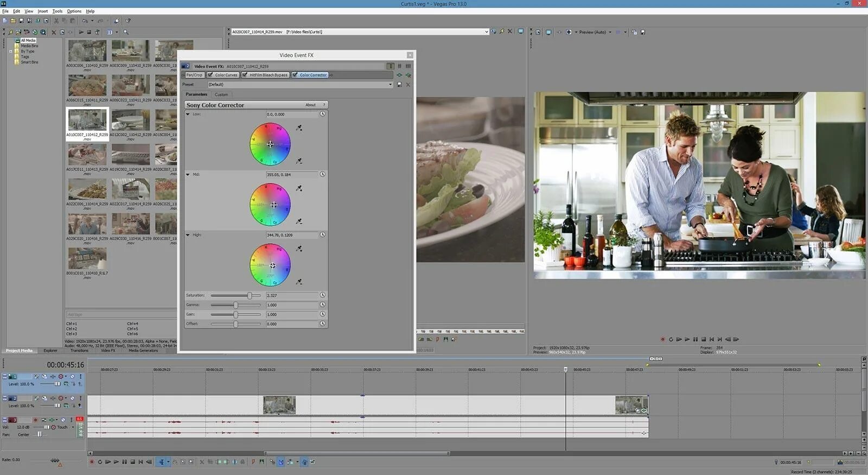Click the Record button in the timeline transport bar
868x475 pixels.
[92, 462]
